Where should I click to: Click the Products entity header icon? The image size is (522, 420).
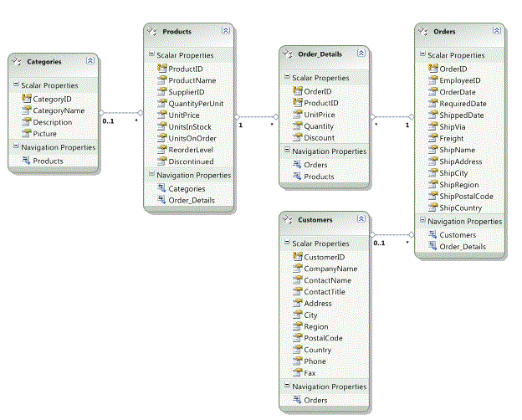(x=153, y=31)
